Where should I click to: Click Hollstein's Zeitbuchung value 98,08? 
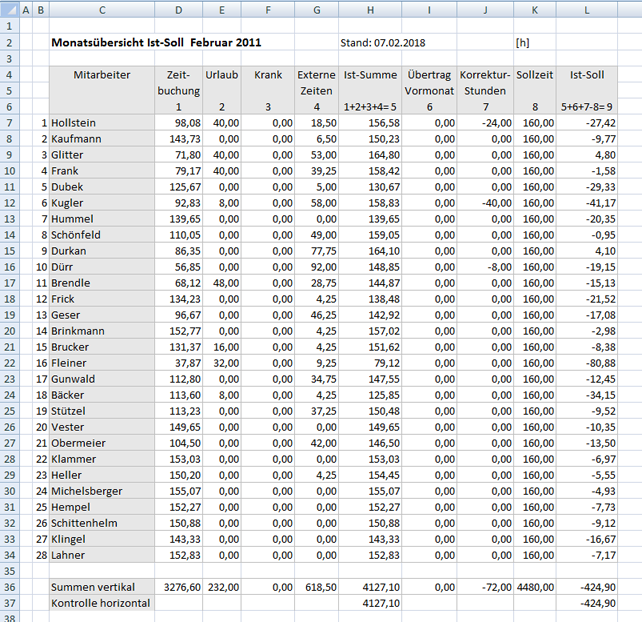coord(179,123)
